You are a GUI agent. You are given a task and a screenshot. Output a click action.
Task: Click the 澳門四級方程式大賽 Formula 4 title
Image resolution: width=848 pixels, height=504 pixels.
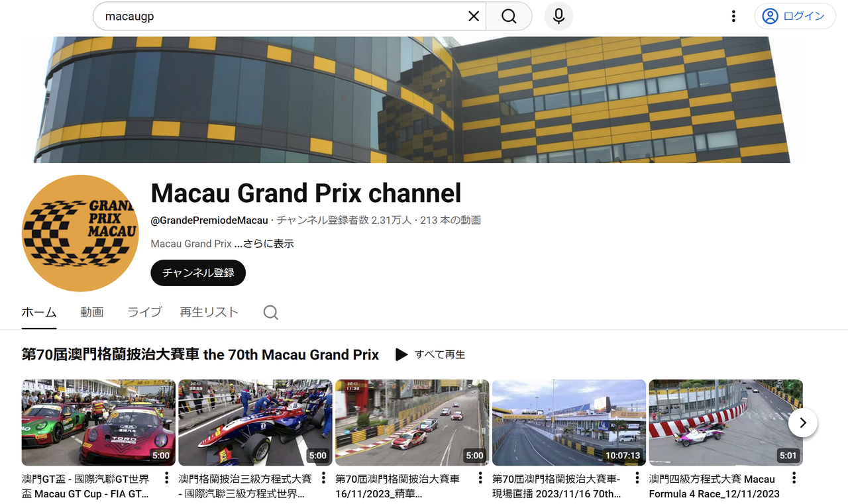click(714, 486)
